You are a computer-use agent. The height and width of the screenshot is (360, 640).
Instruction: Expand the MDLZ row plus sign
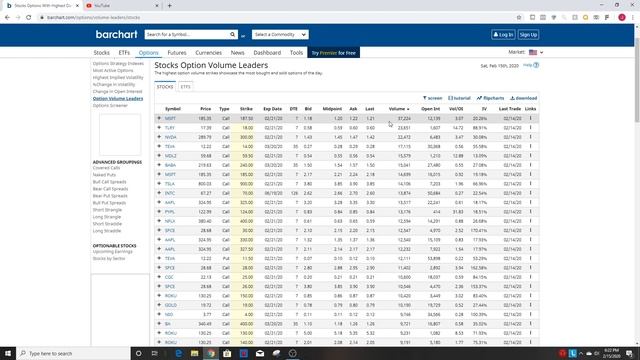tap(159, 156)
